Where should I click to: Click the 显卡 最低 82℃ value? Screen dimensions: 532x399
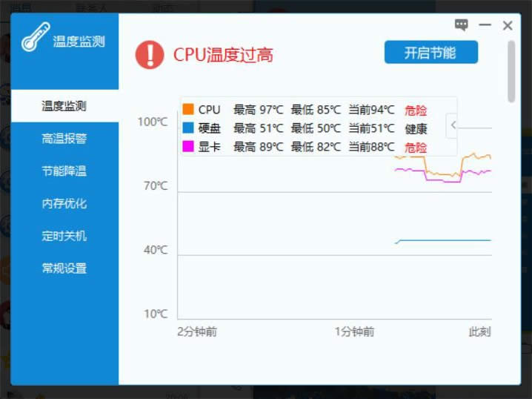[x=316, y=147]
